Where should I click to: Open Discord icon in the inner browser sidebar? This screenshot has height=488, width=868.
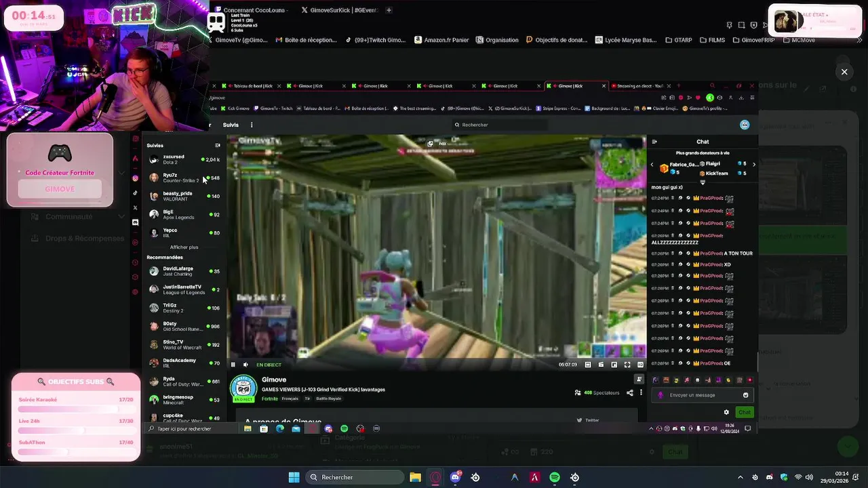click(x=136, y=222)
